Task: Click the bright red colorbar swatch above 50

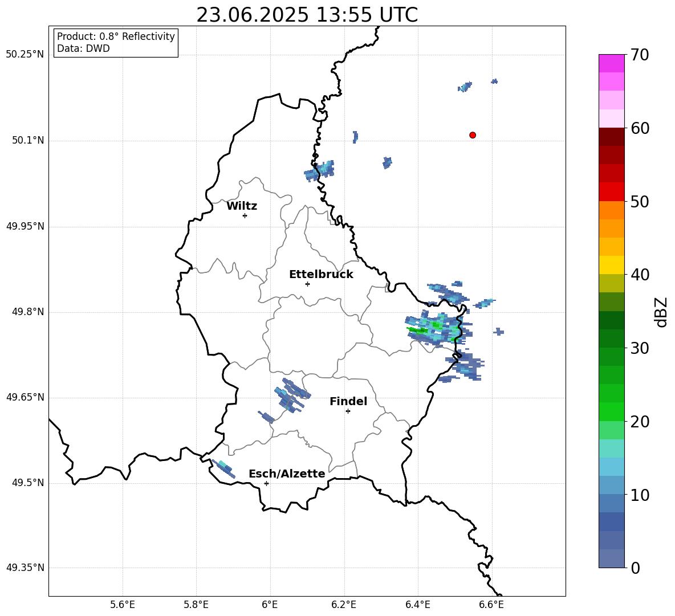Action: click(611, 192)
